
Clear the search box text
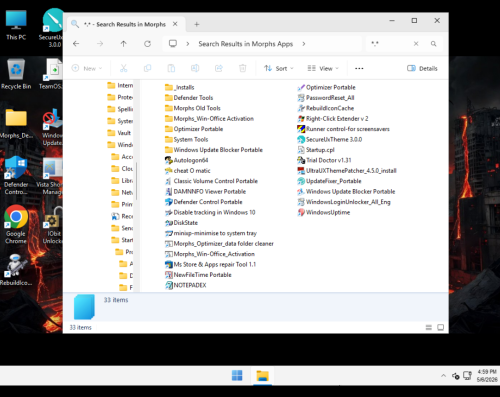[416, 44]
